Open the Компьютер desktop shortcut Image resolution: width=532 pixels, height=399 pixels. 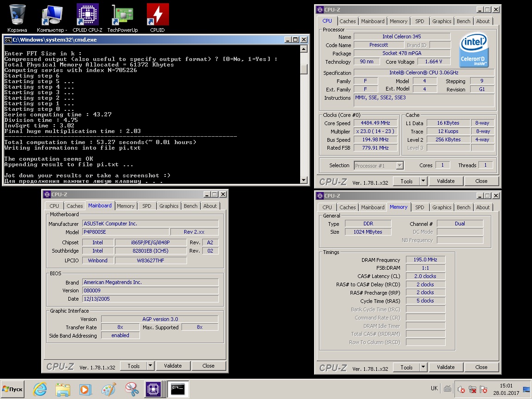52,18
